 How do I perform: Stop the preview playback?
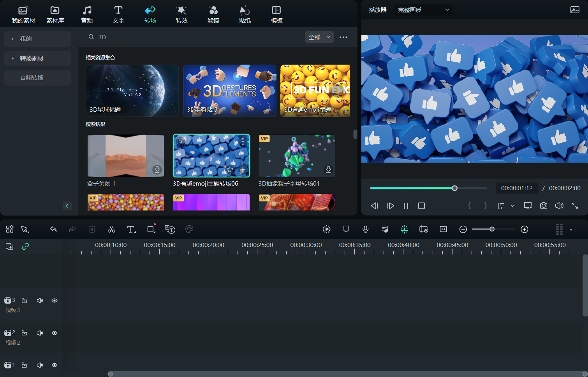point(421,206)
